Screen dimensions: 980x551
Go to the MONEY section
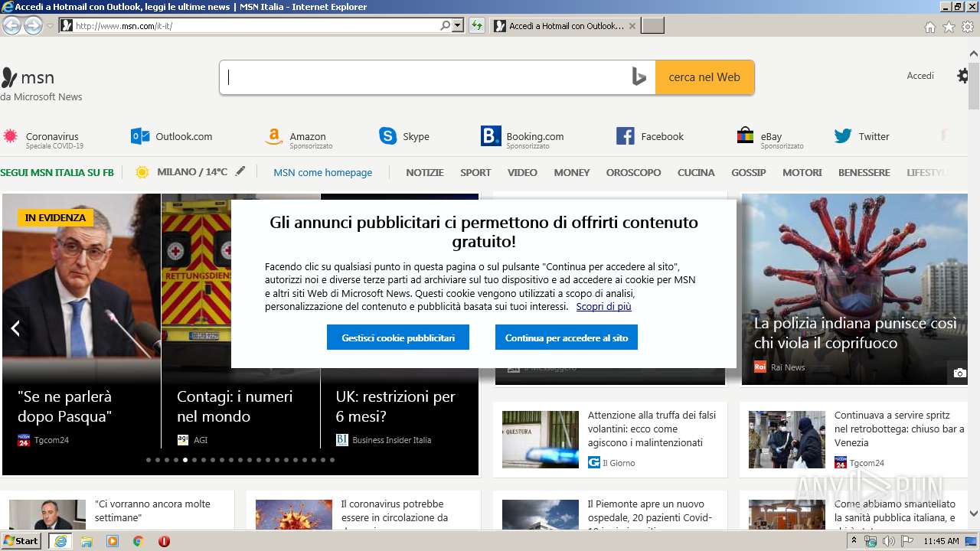(572, 172)
